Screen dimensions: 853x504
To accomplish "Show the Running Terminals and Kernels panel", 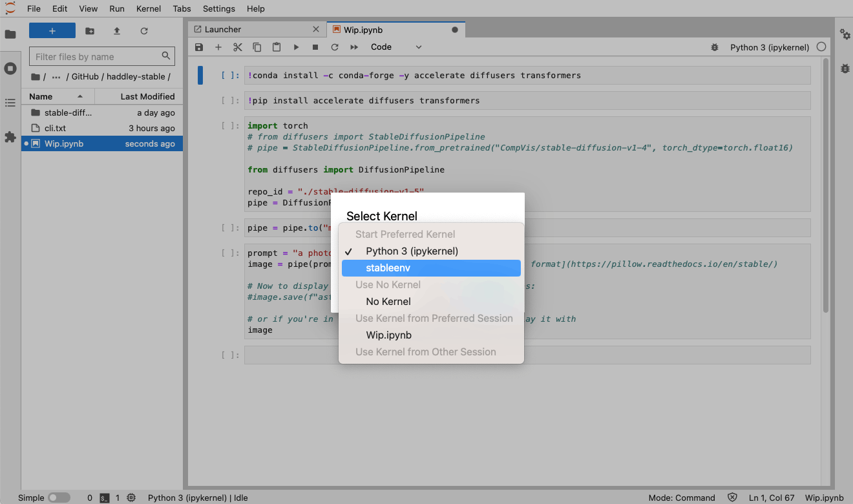I will tap(10, 68).
